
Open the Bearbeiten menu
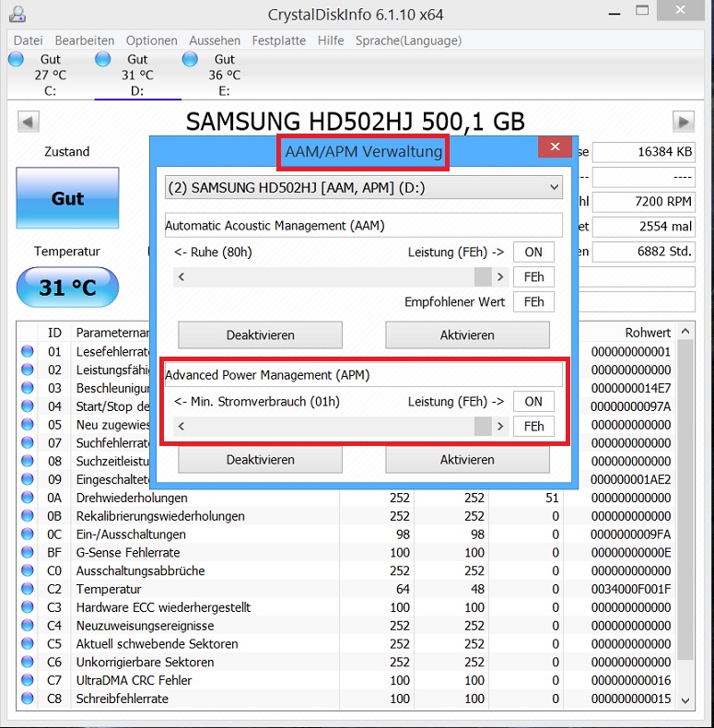tap(85, 41)
